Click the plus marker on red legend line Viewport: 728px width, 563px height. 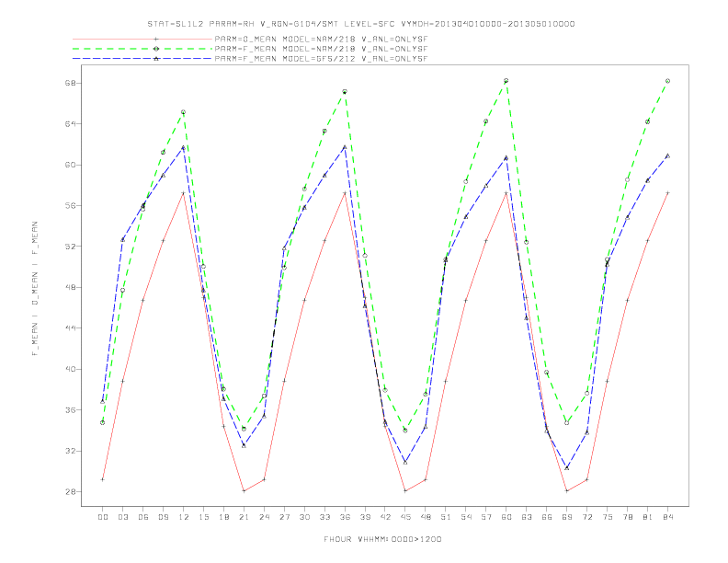point(156,39)
